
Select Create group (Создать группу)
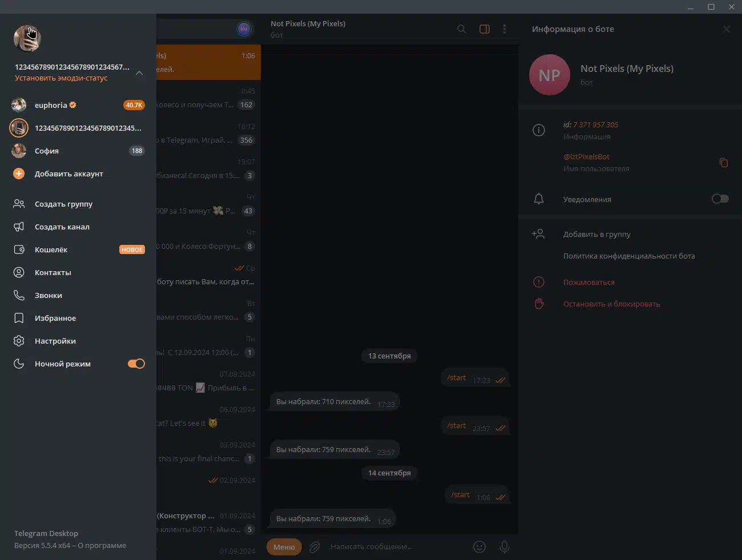click(63, 204)
